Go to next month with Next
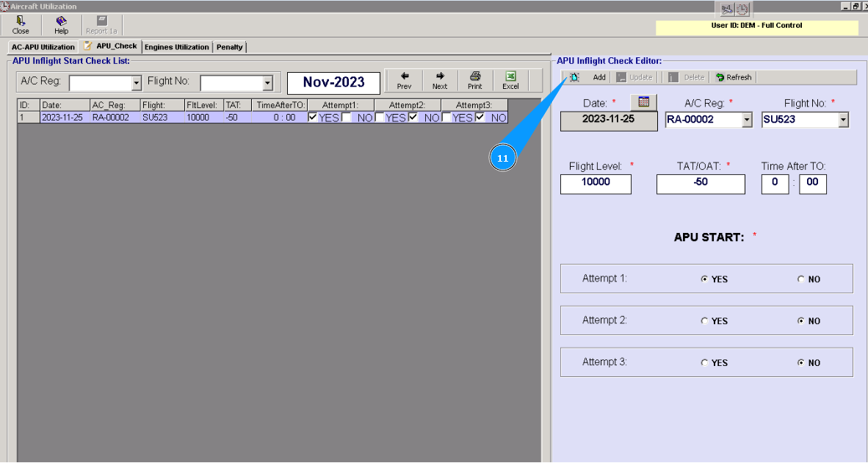This screenshot has width=868, height=463. [x=440, y=81]
